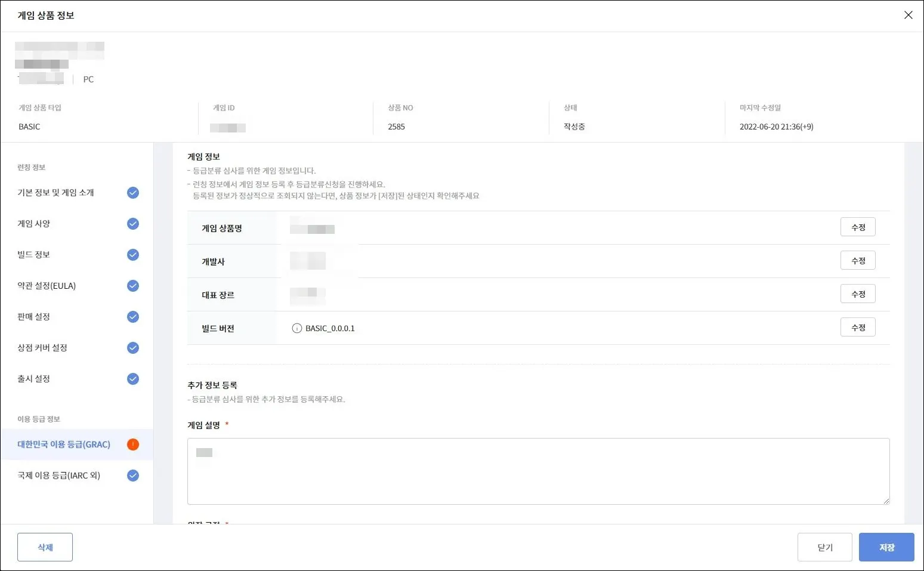Image resolution: width=924 pixels, height=571 pixels.
Task: Open 기본 정보 및 게임 소개 section
Action: point(77,193)
